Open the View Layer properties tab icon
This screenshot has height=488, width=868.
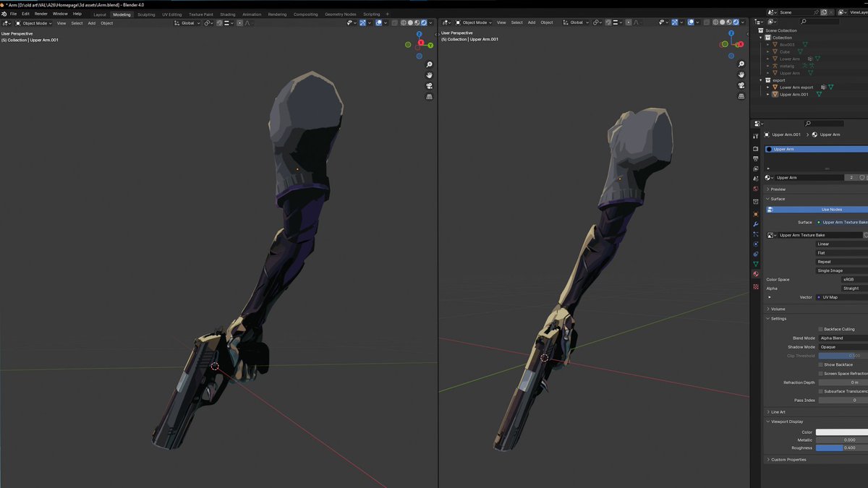pyautogui.click(x=756, y=168)
